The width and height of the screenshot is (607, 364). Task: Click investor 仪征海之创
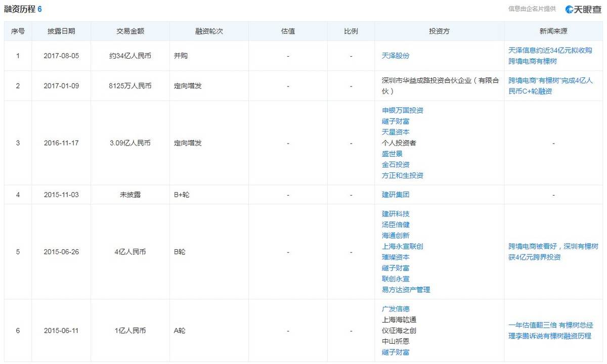(x=399, y=331)
